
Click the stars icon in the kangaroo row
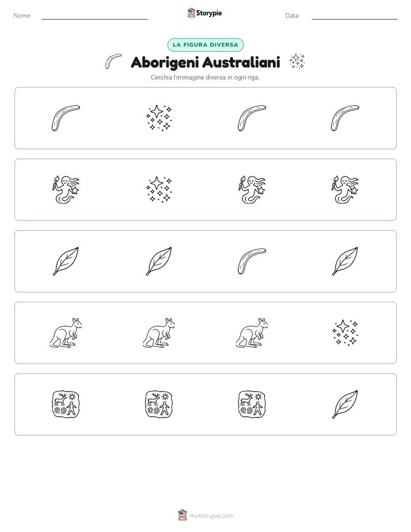click(x=345, y=333)
